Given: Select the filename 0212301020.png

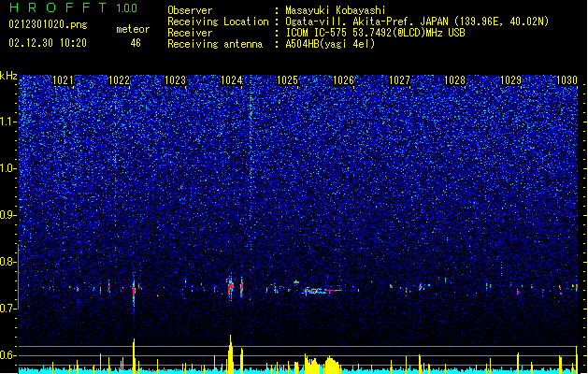Looking at the screenshot, I should tap(48, 25).
